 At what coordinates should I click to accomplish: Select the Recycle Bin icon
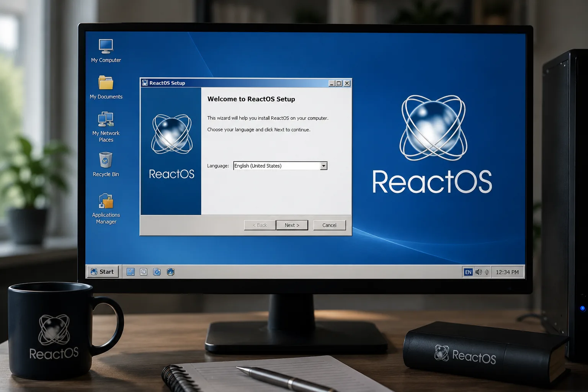point(106,160)
